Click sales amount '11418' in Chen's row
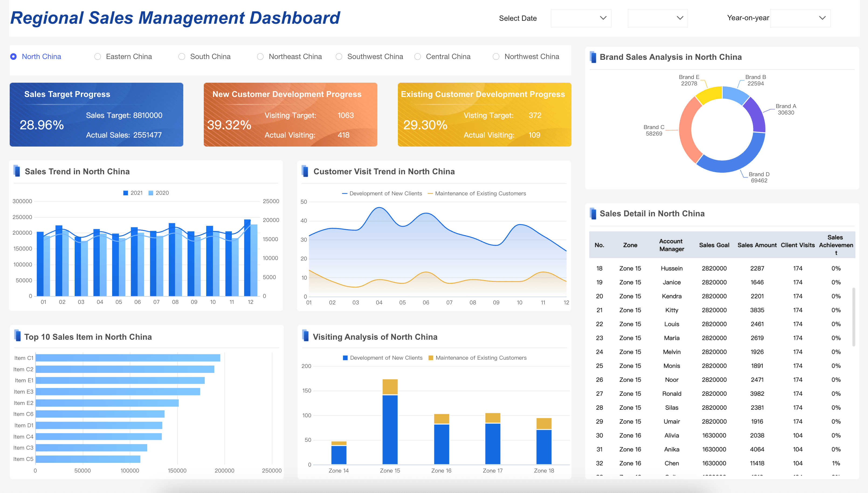868x493 pixels. tap(757, 463)
